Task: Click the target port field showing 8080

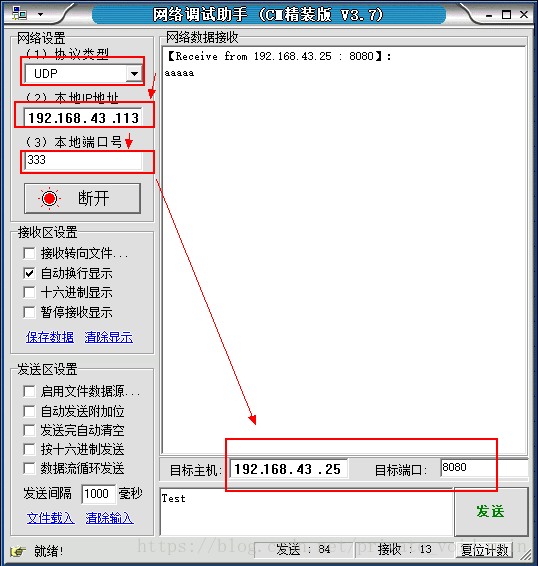Action: point(484,468)
